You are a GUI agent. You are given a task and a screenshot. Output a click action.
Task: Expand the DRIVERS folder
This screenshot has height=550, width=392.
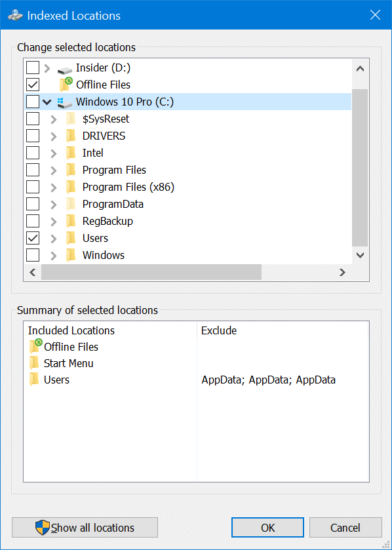tap(54, 136)
